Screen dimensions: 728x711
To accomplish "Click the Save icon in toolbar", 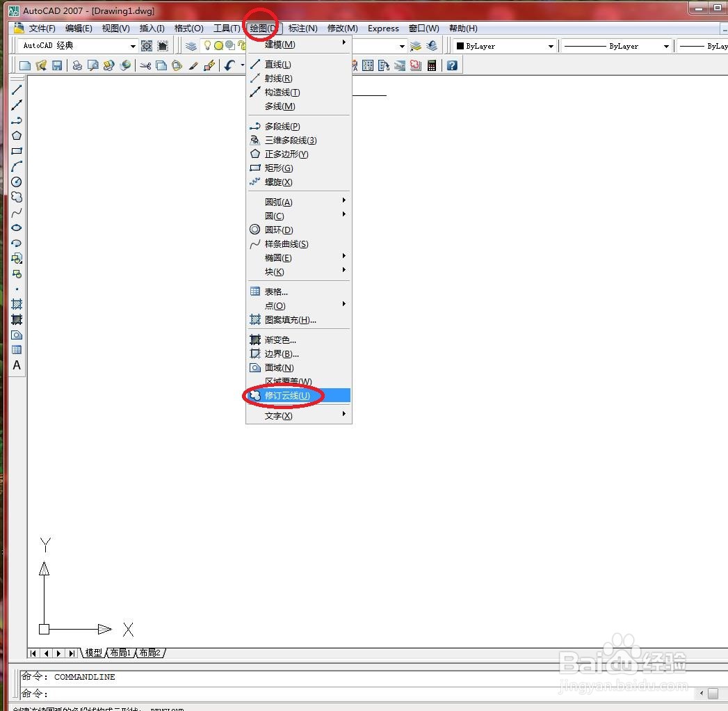I will pos(56,65).
